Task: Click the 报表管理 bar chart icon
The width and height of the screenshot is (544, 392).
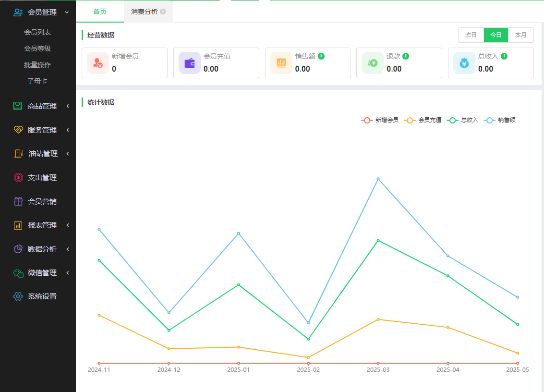Action: tap(18, 225)
